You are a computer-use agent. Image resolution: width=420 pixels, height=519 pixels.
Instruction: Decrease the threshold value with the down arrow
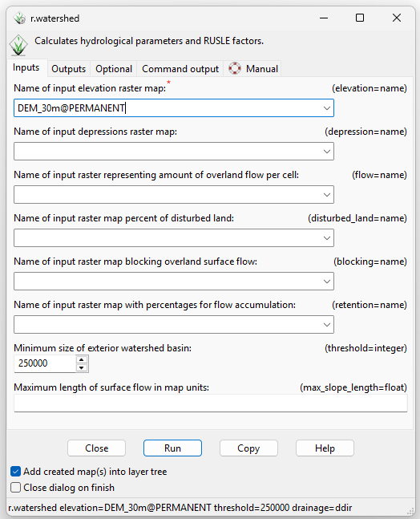coord(81,367)
